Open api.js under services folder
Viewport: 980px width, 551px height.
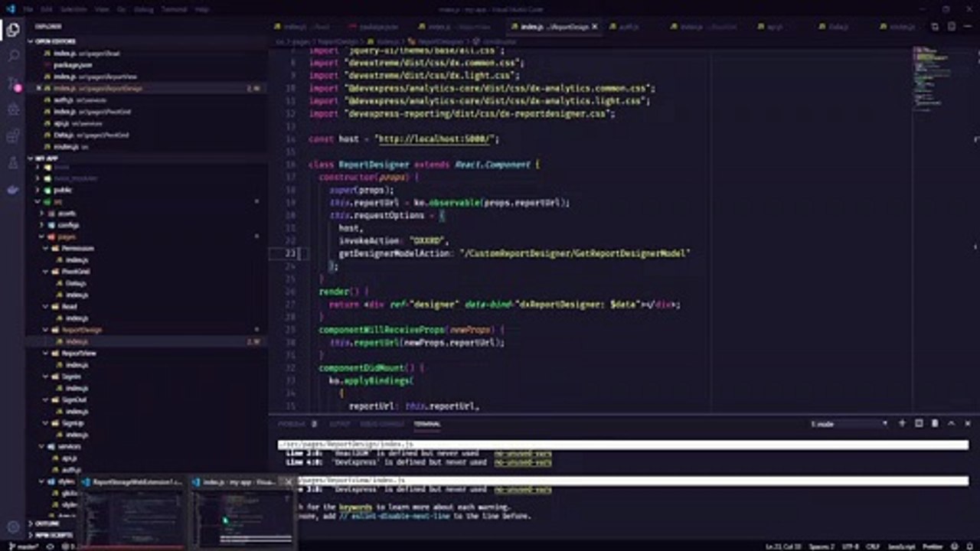70,458
